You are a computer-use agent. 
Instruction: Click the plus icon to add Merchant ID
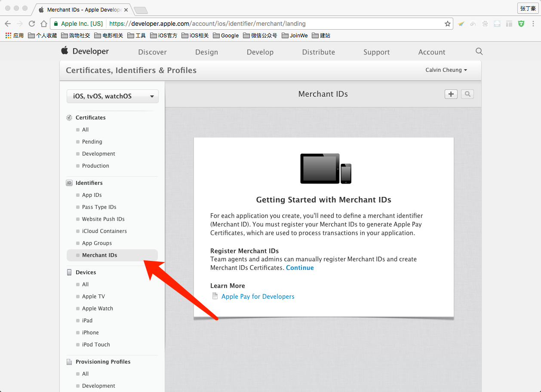(x=451, y=94)
